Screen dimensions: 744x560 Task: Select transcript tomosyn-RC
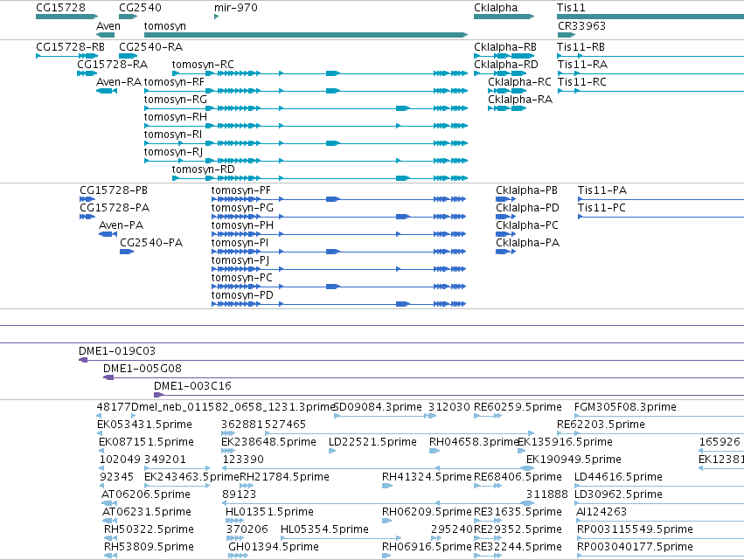pos(320,73)
